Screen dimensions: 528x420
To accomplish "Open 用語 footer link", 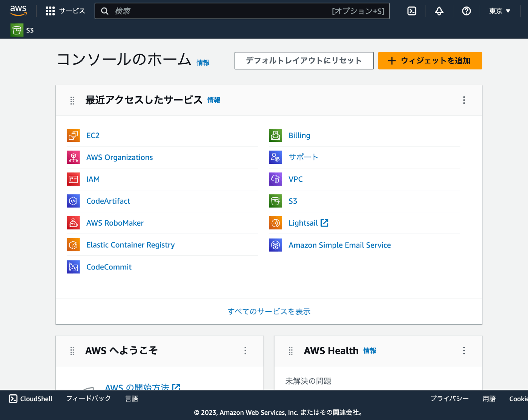I will [489, 398].
